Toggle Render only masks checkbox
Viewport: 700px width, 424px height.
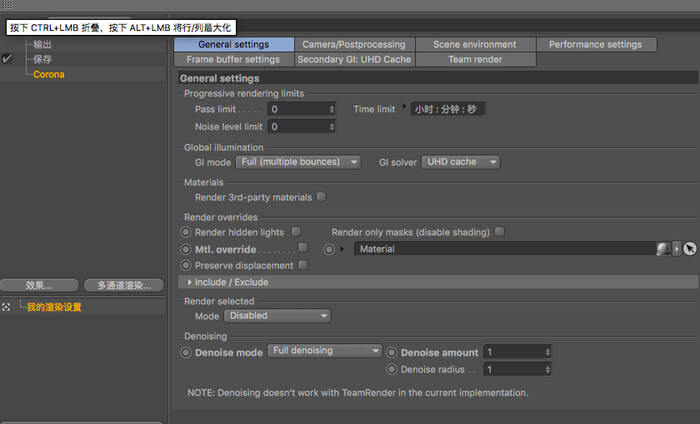tap(500, 231)
